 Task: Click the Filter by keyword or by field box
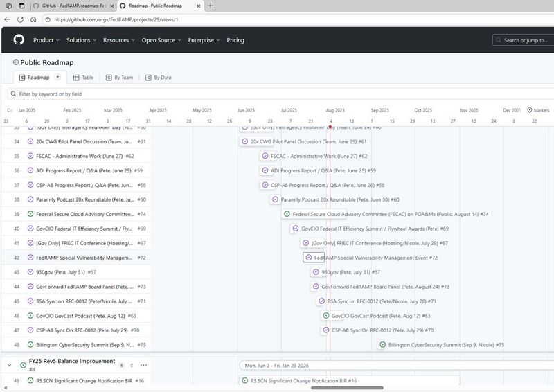(x=280, y=94)
